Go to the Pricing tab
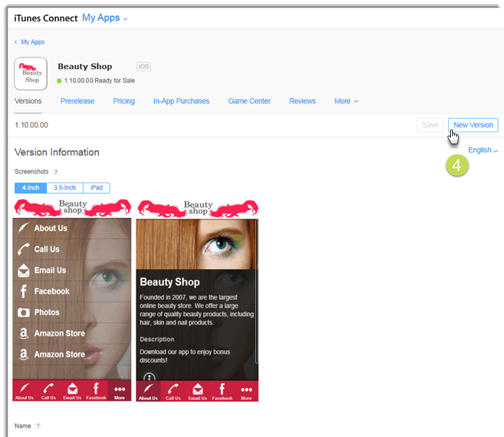 click(x=124, y=101)
